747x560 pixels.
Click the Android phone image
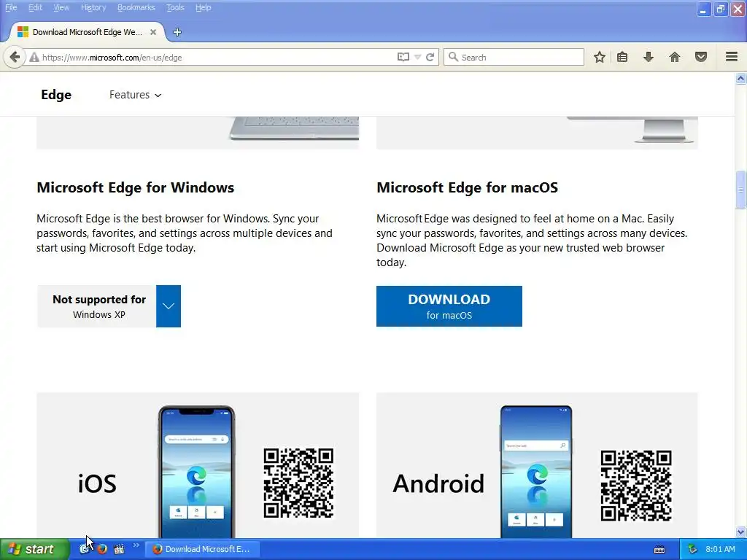point(536,472)
